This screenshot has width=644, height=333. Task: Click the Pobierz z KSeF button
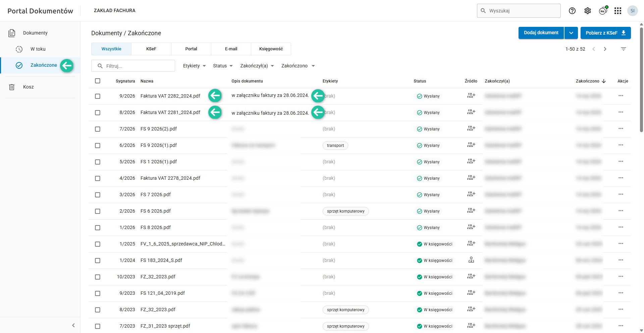605,33
